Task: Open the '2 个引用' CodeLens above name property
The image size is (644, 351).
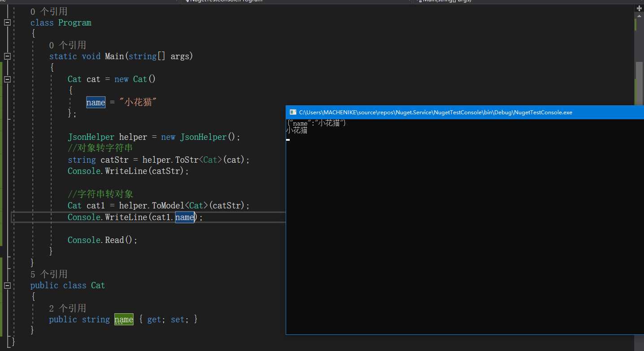Action: coord(68,308)
